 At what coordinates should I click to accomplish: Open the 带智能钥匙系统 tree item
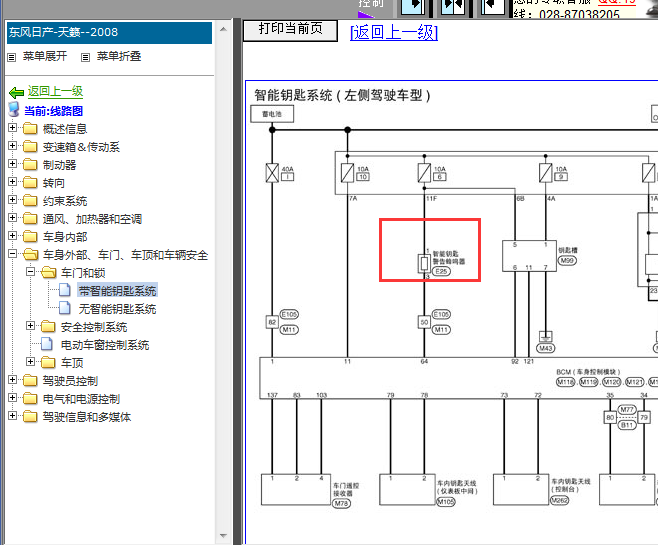point(118,291)
